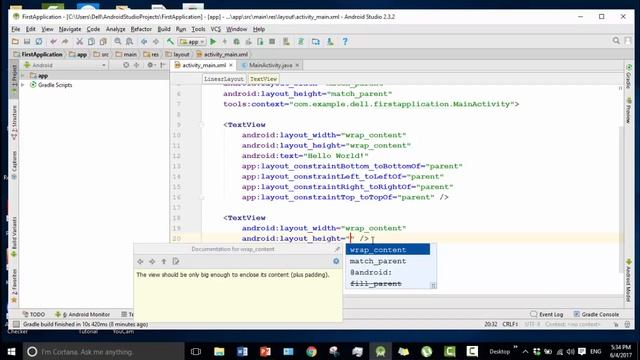Click the Undo toolbar icon

53,42
